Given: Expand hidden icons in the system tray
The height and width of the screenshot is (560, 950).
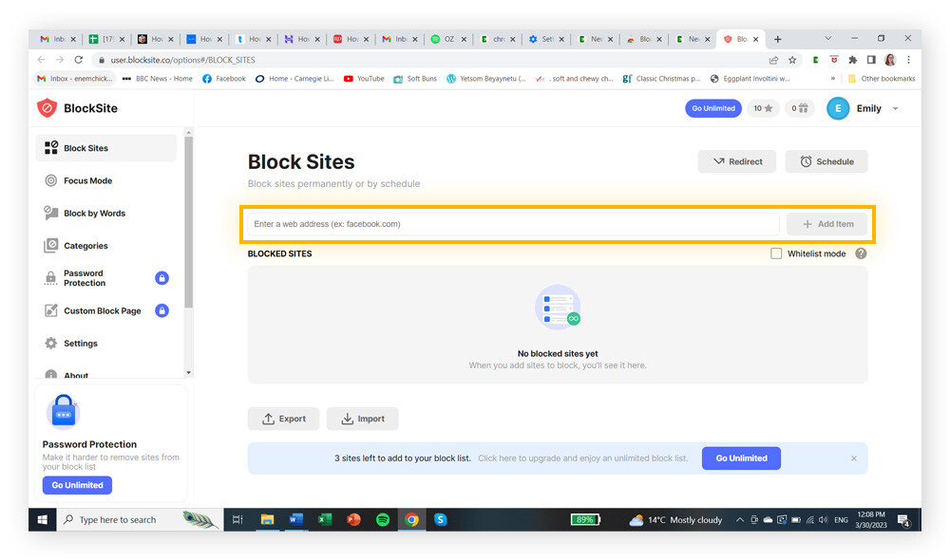Looking at the screenshot, I should 739,519.
